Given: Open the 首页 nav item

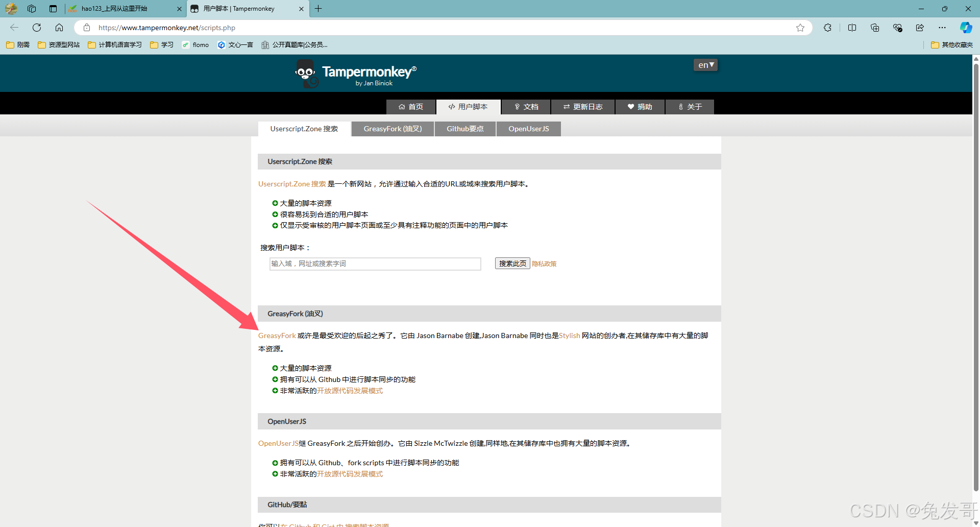Looking at the screenshot, I should click(411, 107).
